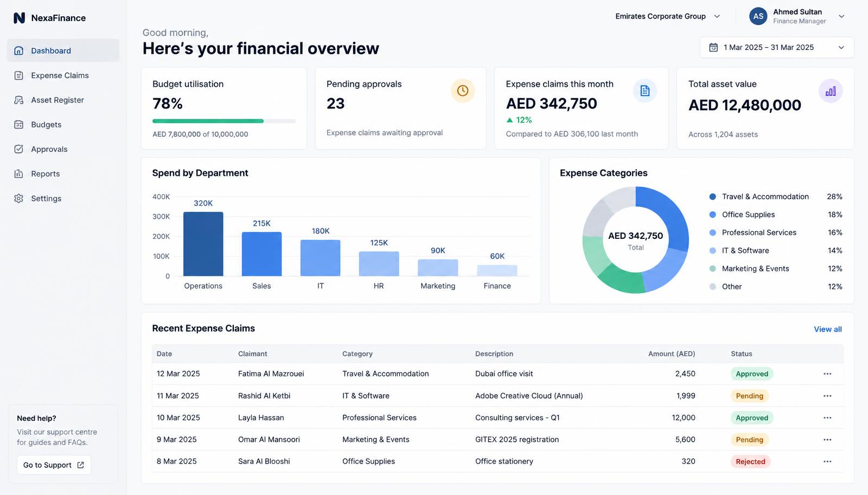
Task: Select Budgets in the sidebar
Action: pyautogui.click(x=63, y=124)
